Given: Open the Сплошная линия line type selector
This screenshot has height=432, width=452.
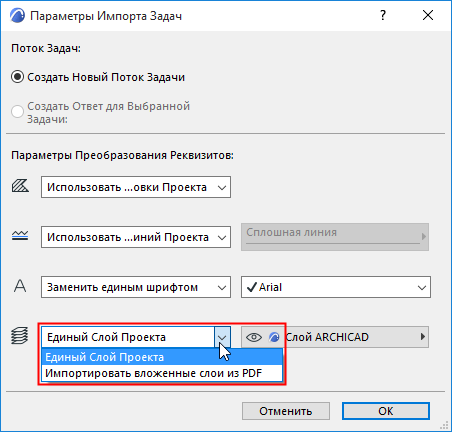Looking at the screenshot, I should coord(335,237).
